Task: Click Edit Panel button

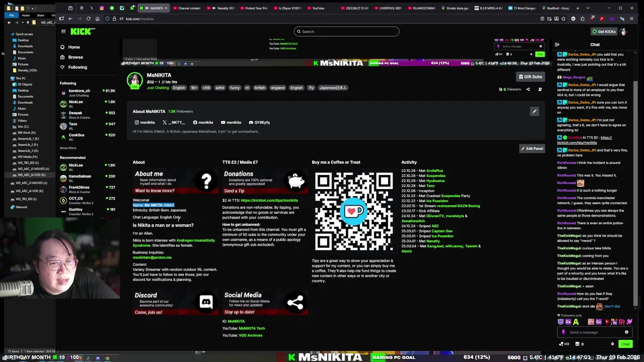Action: (531, 148)
